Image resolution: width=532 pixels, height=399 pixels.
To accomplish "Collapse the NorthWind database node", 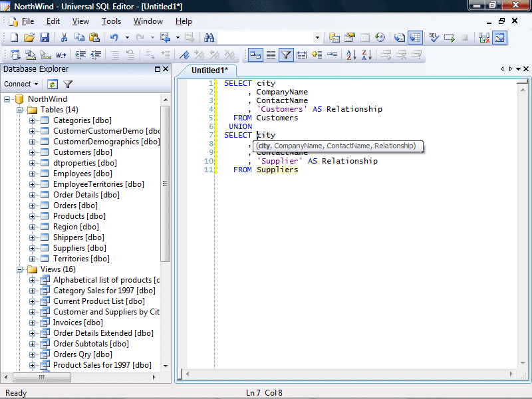I will (7, 99).
